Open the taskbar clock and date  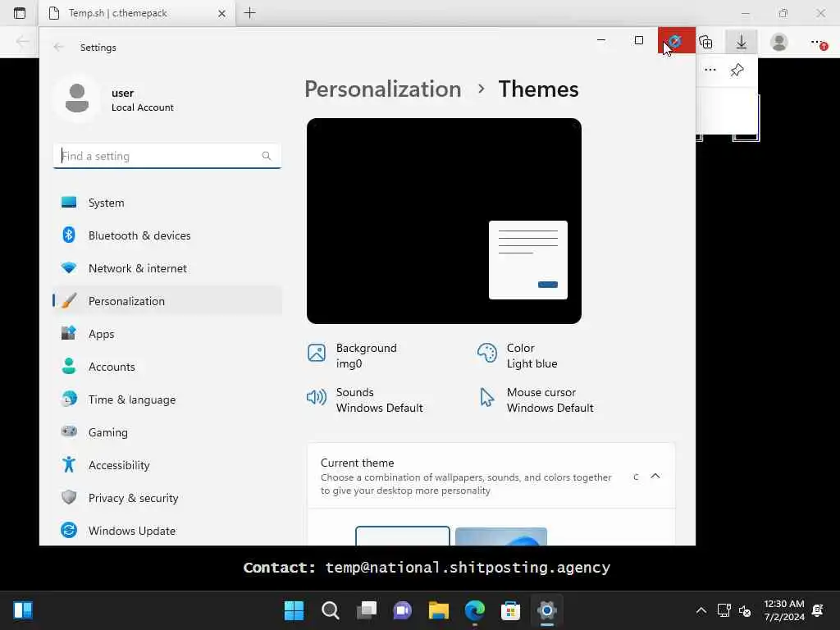[783, 610]
